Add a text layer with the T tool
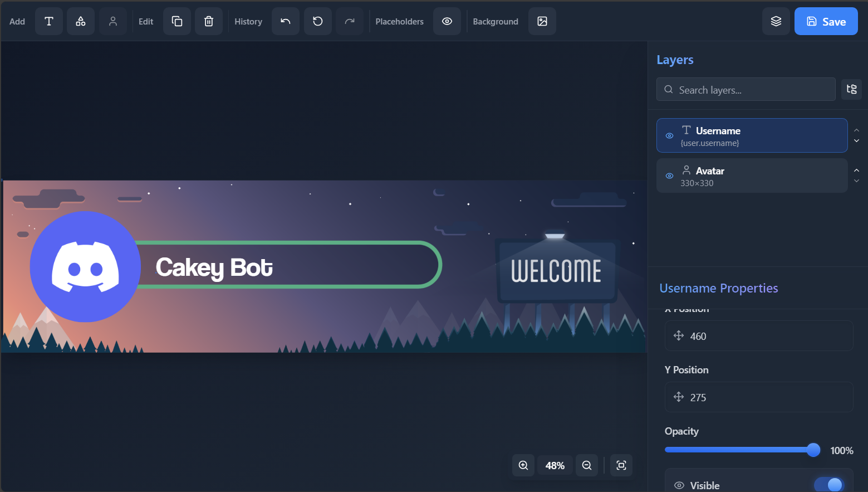 click(x=49, y=21)
